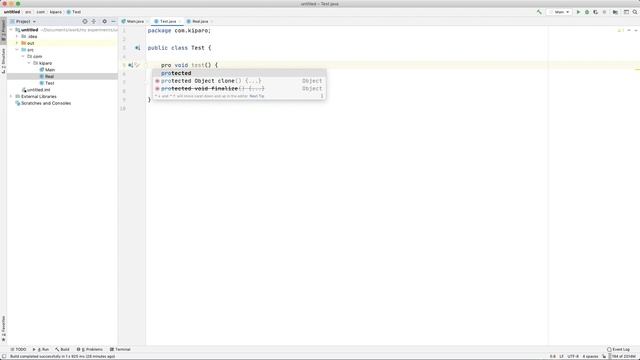Screen dimensions: 640x360
Task: Click the tool window quick-access icon in status bar corner
Action: [4, 356]
